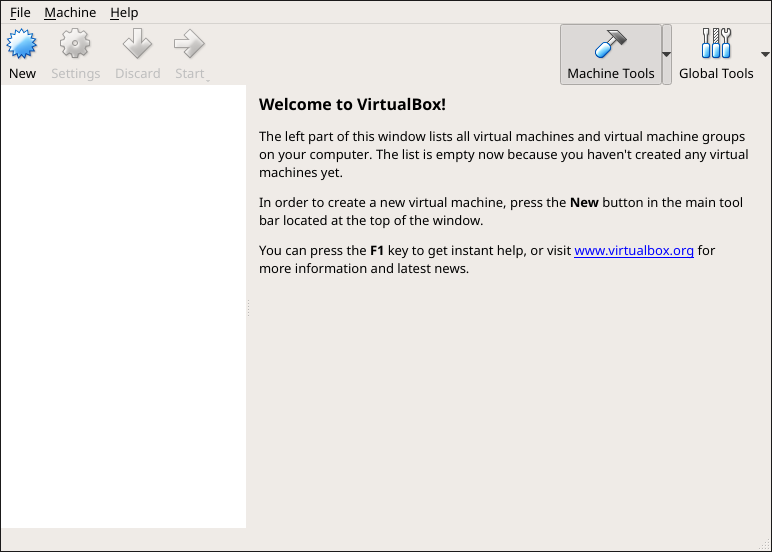
Task: Expand the Machine Tools dropdown arrow
Action: point(667,55)
